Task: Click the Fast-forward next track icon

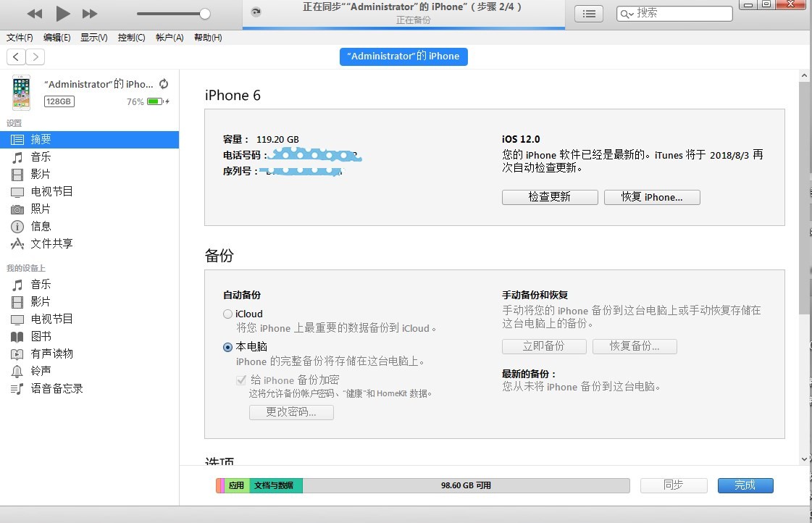Action: (90, 14)
